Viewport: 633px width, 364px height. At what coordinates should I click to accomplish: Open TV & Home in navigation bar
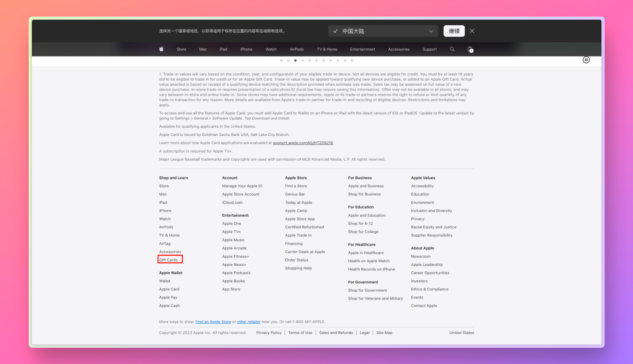327,49
